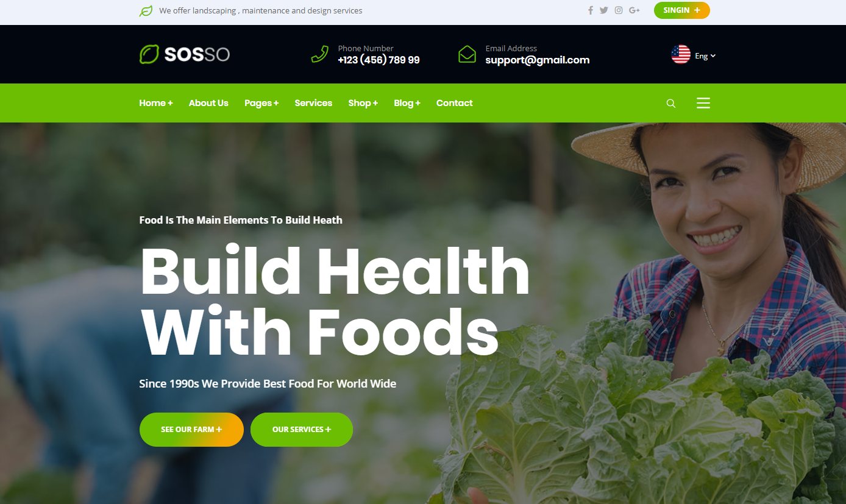The height and width of the screenshot is (504, 846).
Task: Open the Instagram social icon
Action: 619,10
